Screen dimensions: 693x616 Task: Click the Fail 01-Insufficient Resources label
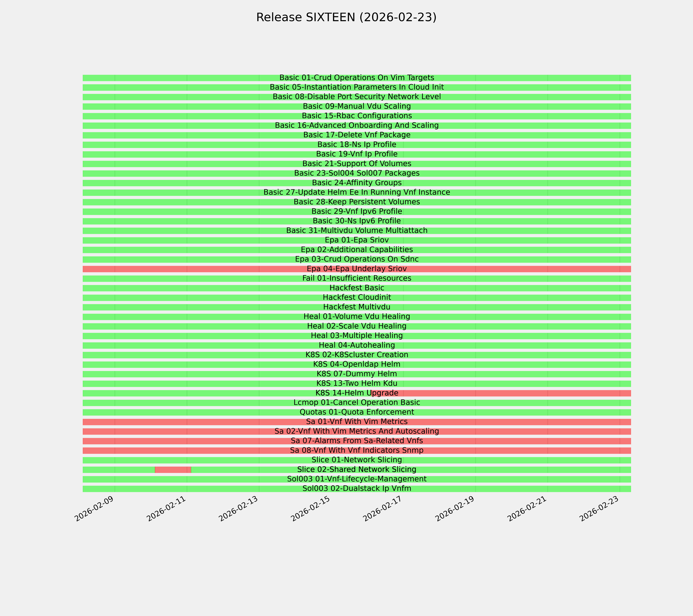pos(357,278)
